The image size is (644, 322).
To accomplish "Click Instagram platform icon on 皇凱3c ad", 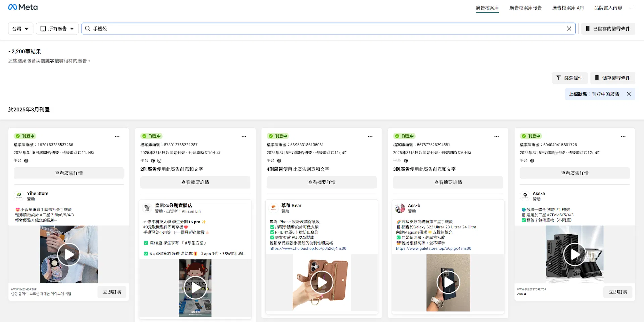I will point(159,161).
